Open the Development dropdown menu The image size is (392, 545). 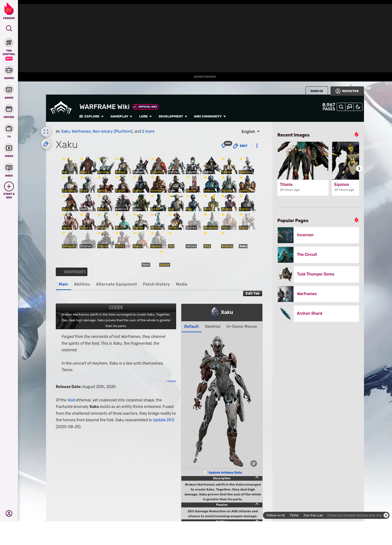tap(173, 116)
